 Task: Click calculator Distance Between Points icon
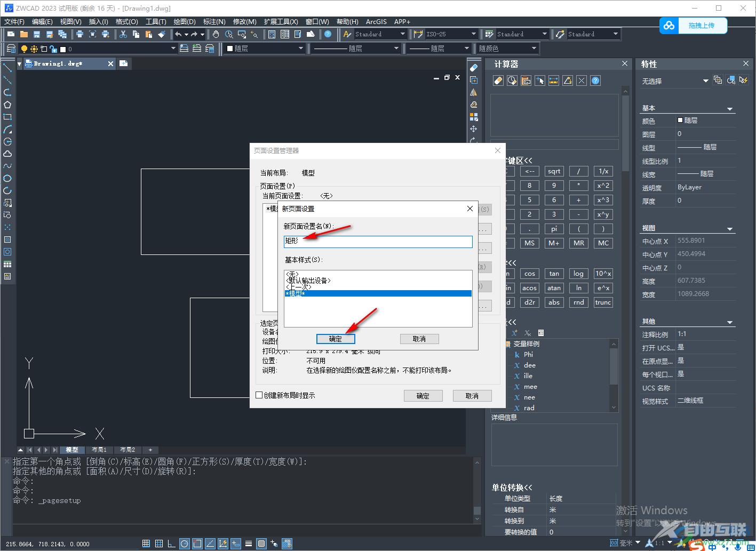(554, 81)
